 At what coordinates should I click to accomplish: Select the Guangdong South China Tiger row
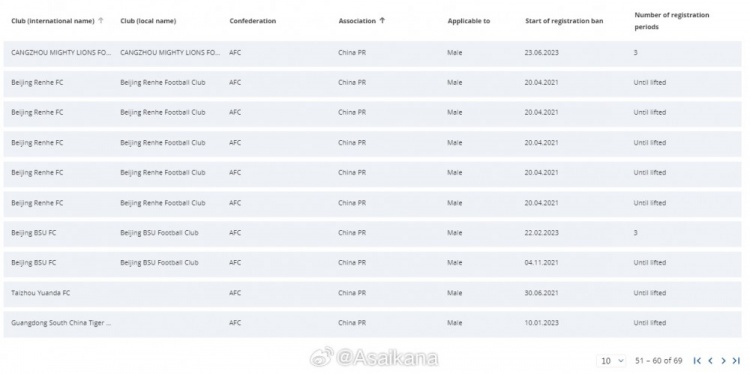tap(373, 323)
